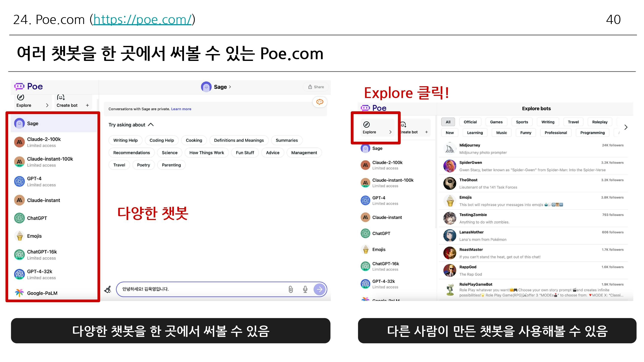Open the RoastMaster bot avatar

tap(450, 253)
